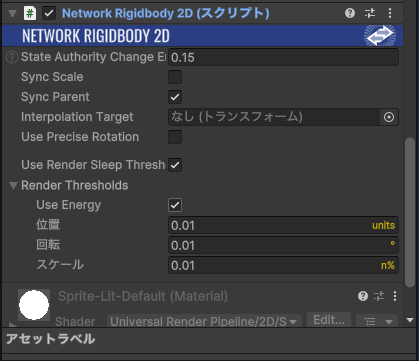This screenshot has width=419, height=361.
Task: Click the Interpolation Target label
Action: click(x=77, y=117)
